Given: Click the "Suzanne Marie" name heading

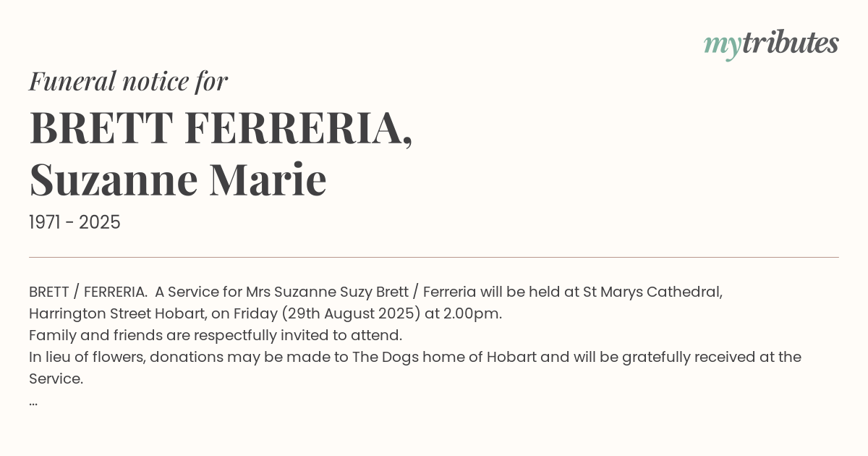Looking at the screenshot, I should pos(178,180).
